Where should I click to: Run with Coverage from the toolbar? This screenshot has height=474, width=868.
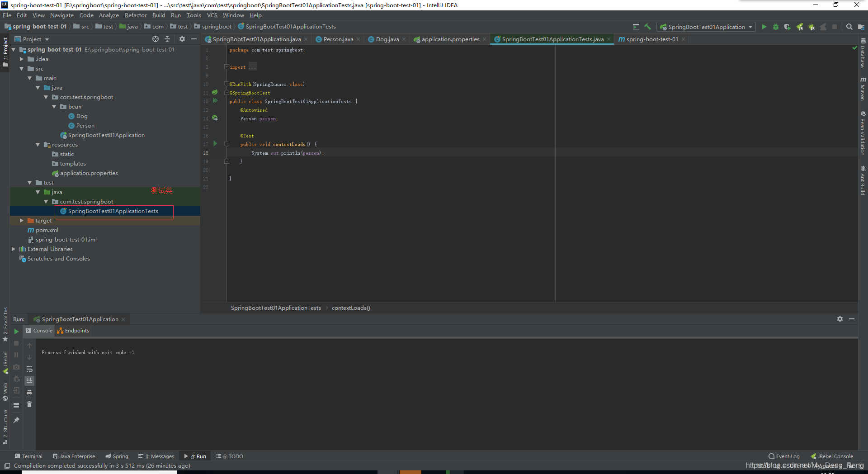(x=788, y=27)
